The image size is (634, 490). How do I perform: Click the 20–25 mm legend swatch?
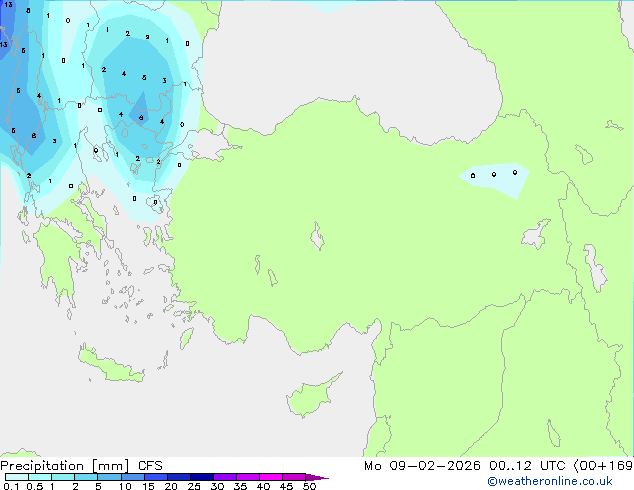click(x=179, y=477)
